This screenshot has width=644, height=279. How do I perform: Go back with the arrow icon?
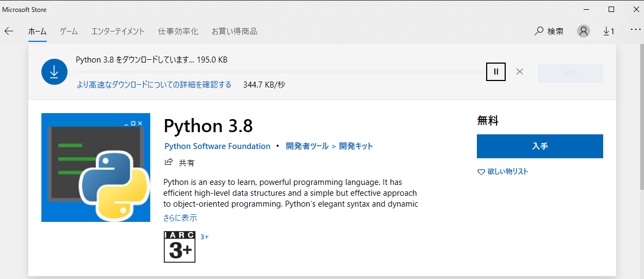9,31
